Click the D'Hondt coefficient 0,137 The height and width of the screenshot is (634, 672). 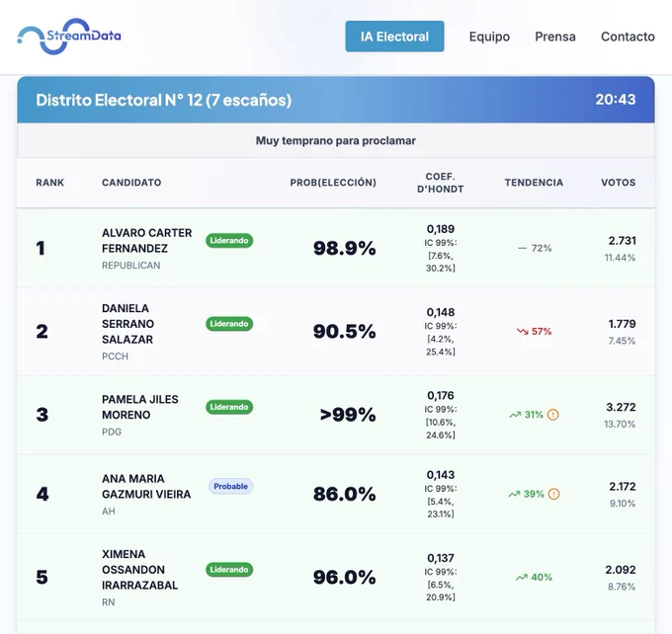click(440, 558)
